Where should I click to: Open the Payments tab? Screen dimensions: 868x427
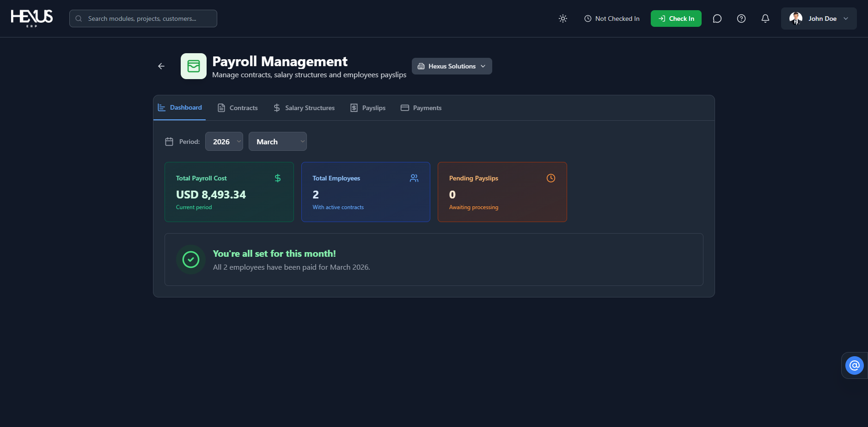coord(421,108)
